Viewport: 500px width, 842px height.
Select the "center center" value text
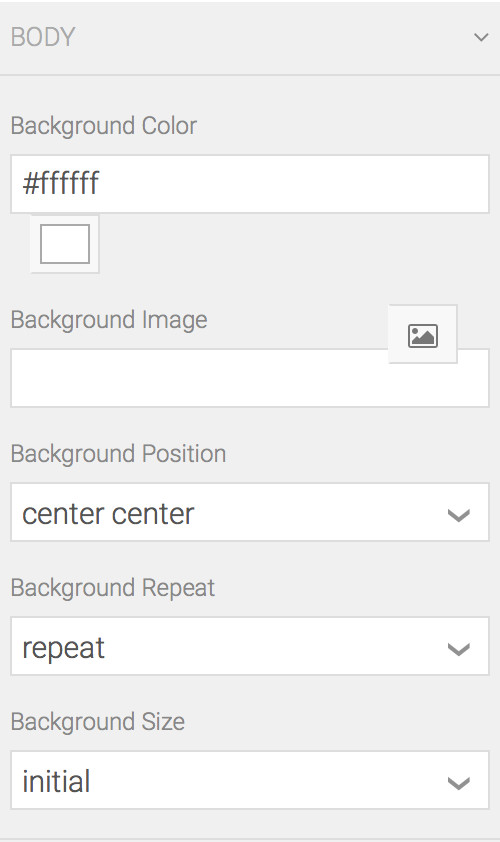(108, 514)
